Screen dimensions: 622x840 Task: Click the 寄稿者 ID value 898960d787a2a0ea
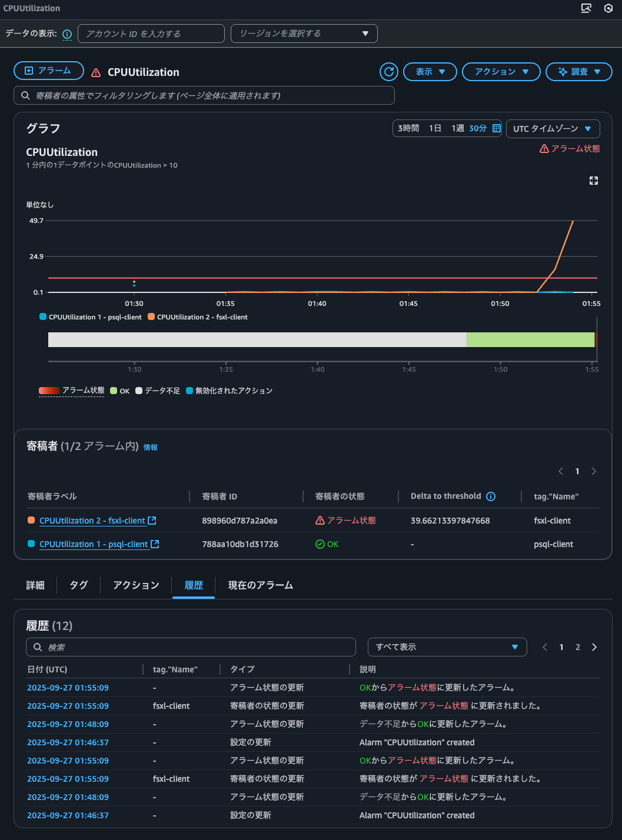click(240, 521)
